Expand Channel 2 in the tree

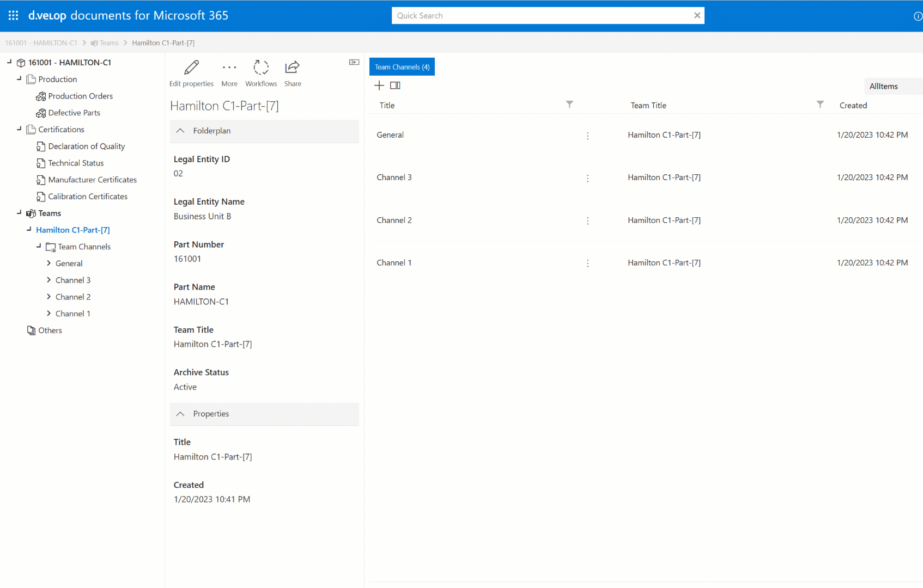49,297
